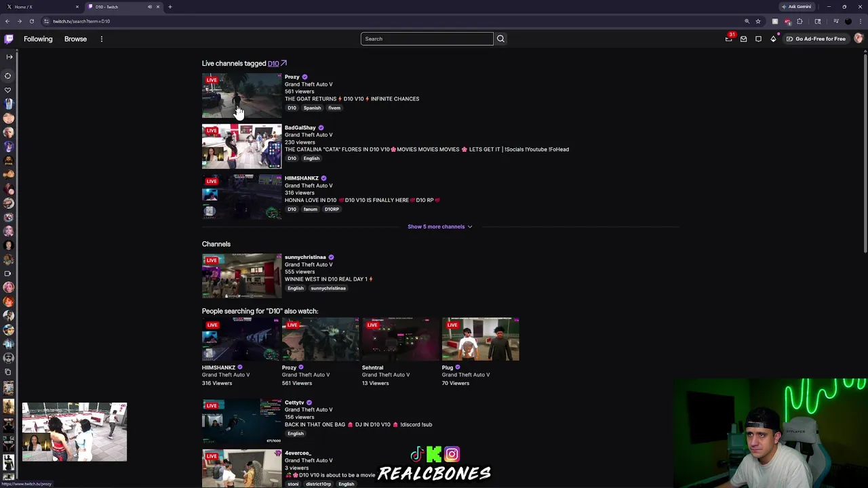This screenshot has height=488, width=868.
Task: Select the fivem tag under Prozy
Action: (x=334, y=108)
